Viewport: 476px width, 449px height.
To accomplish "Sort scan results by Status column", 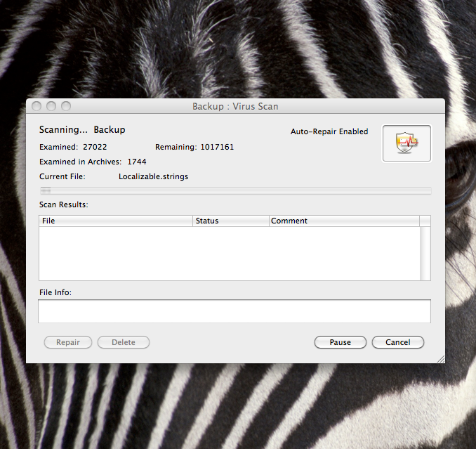I will (x=231, y=221).
